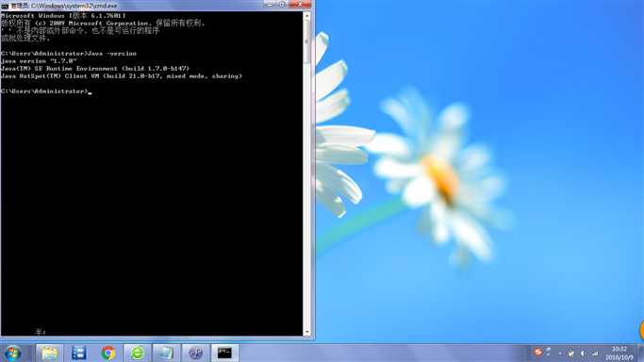Open Sogou input method tray icon
Image resolution: width=644 pixels, height=362 pixels.
pos(538,352)
